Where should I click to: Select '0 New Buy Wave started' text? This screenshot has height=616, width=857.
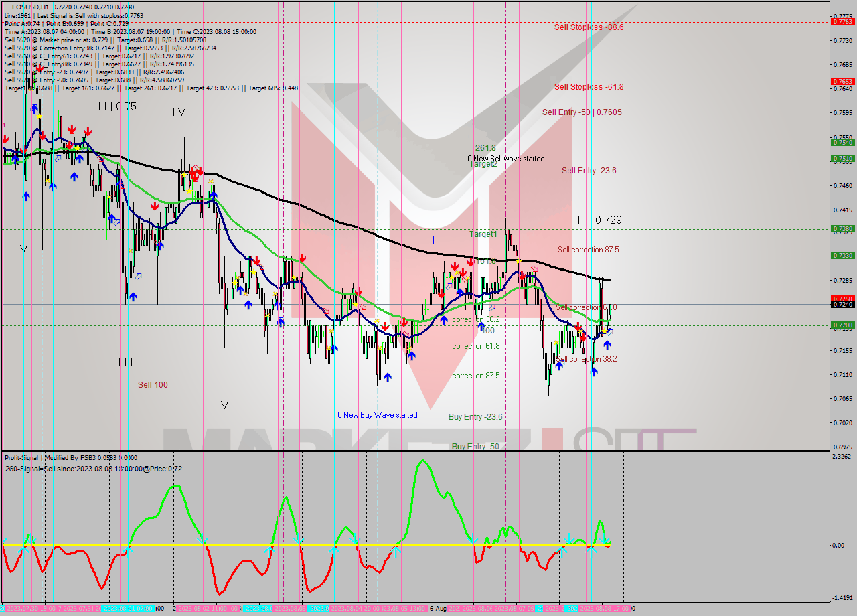click(x=378, y=415)
